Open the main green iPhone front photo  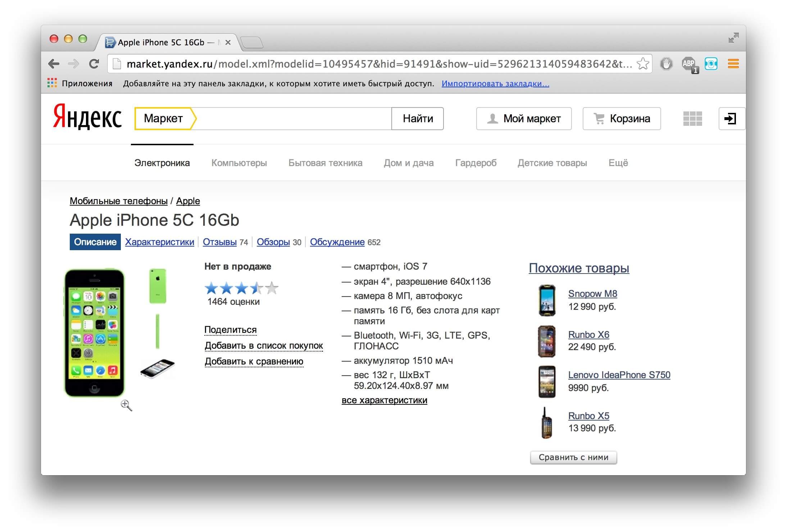coord(95,333)
